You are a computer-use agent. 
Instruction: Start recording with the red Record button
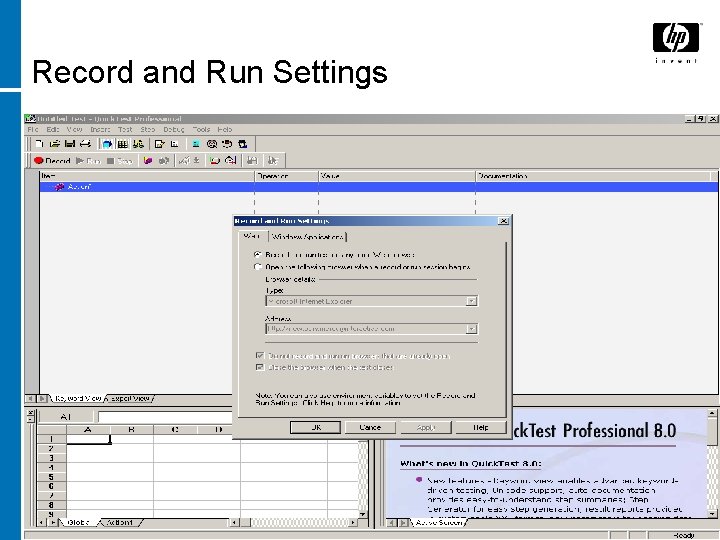52,160
